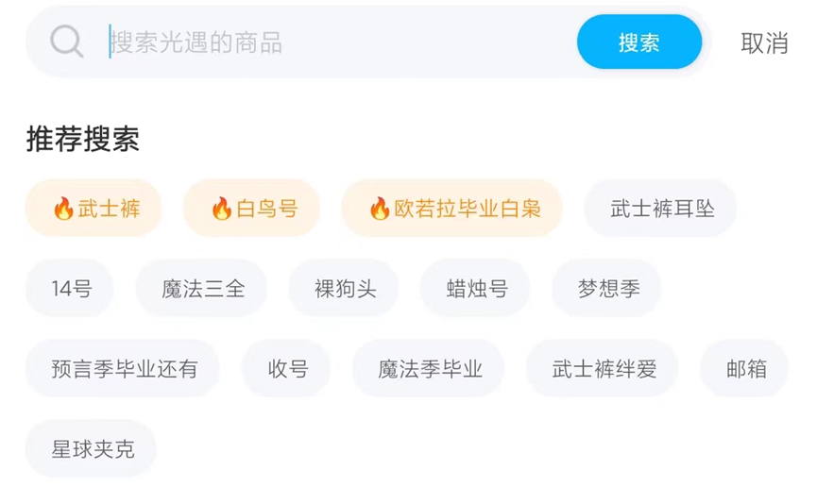Tap the hot tag 欧若拉毕业白枭
817x504 pixels.
(453, 209)
